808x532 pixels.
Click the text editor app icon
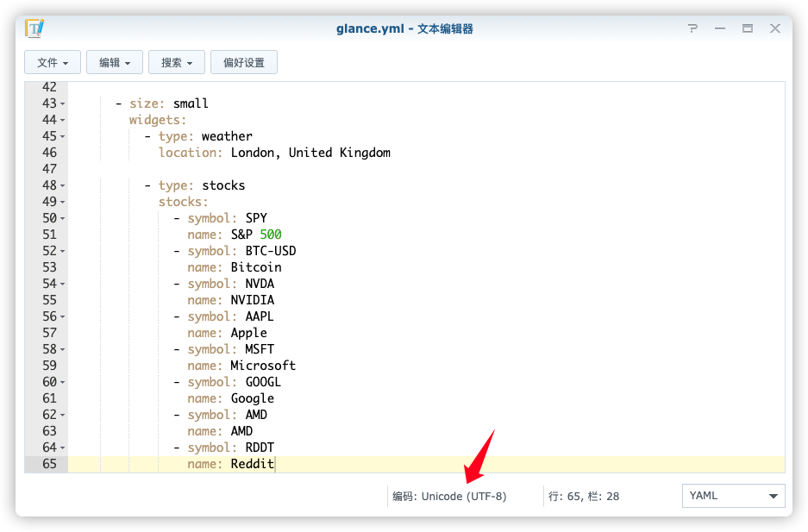34,28
